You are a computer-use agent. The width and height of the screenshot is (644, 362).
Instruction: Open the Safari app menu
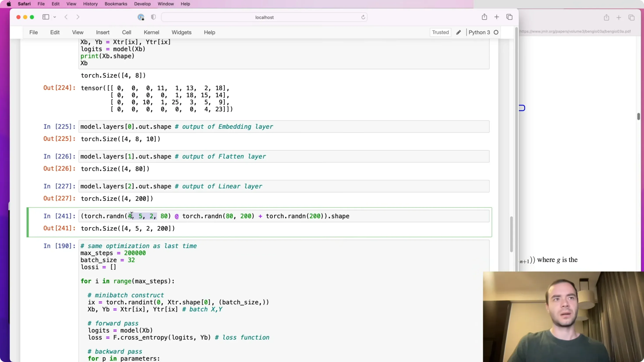pos(24,4)
